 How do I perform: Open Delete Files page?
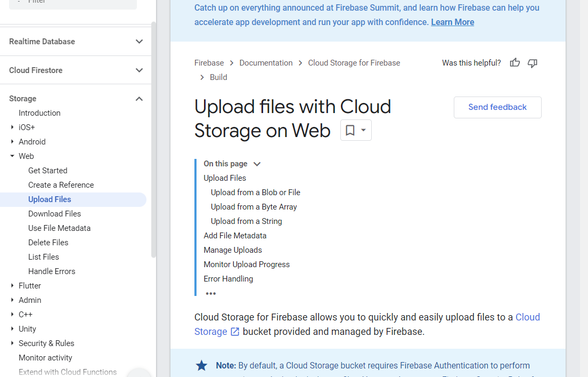click(48, 243)
